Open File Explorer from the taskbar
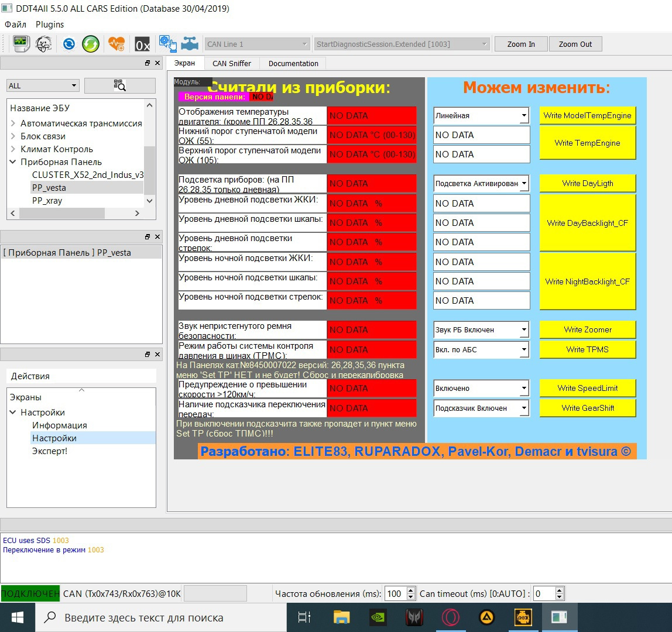The width and height of the screenshot is (672, 632). coord(342,617)
